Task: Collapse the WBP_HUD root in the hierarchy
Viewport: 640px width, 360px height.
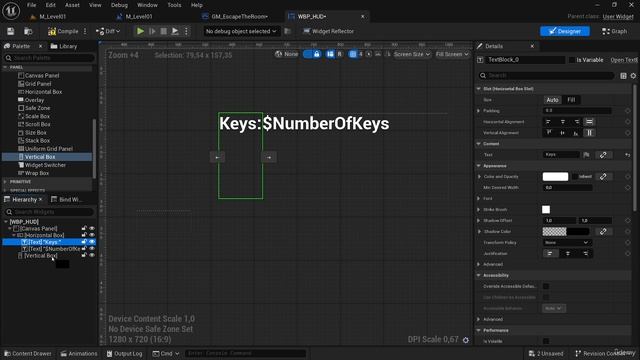Action: tap(6, 222)
